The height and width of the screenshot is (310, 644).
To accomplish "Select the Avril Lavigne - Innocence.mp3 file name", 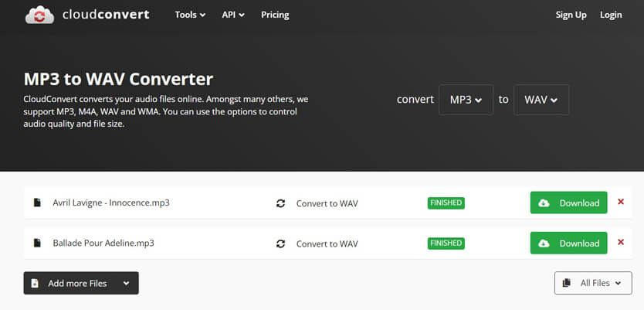I will point(111,203).
